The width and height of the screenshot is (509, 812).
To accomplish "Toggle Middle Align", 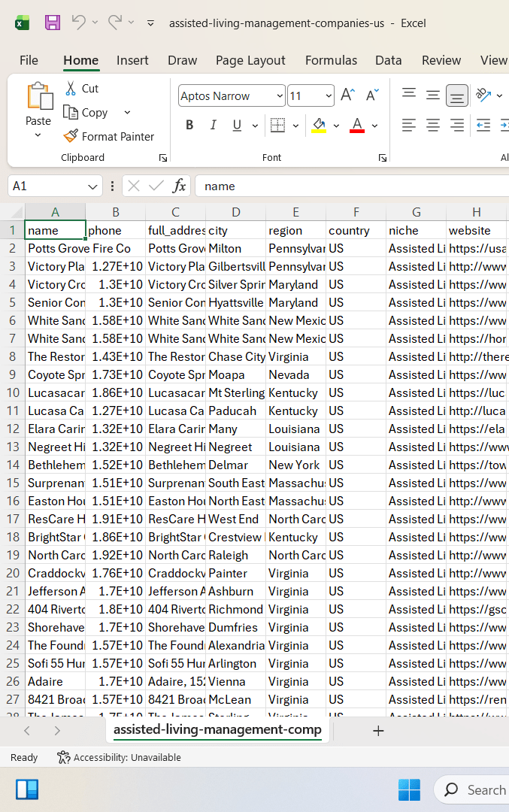I will click(x=433, y=95).
